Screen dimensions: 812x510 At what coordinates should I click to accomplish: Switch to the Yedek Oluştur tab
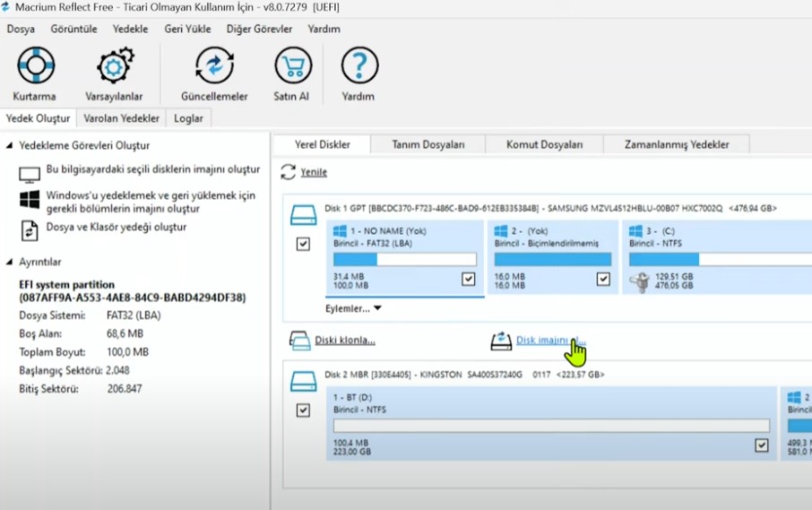(x=38, y=118)
